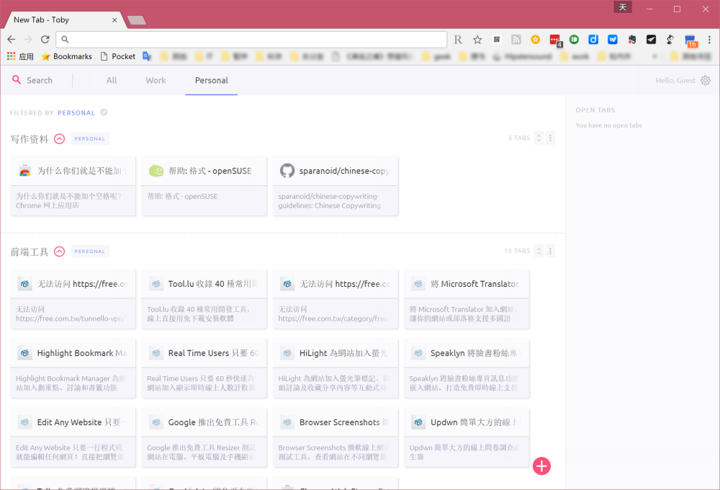The image size is (720, 490).
Task: Click PERSONAL tag on 前端工具 collection
Action: coord(90,252)
